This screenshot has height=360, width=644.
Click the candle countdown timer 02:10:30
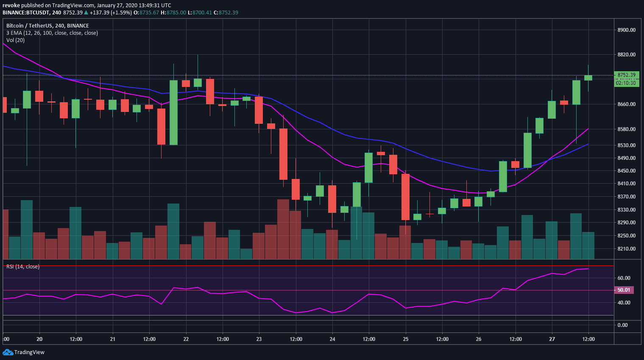click(x=626, y=83)
